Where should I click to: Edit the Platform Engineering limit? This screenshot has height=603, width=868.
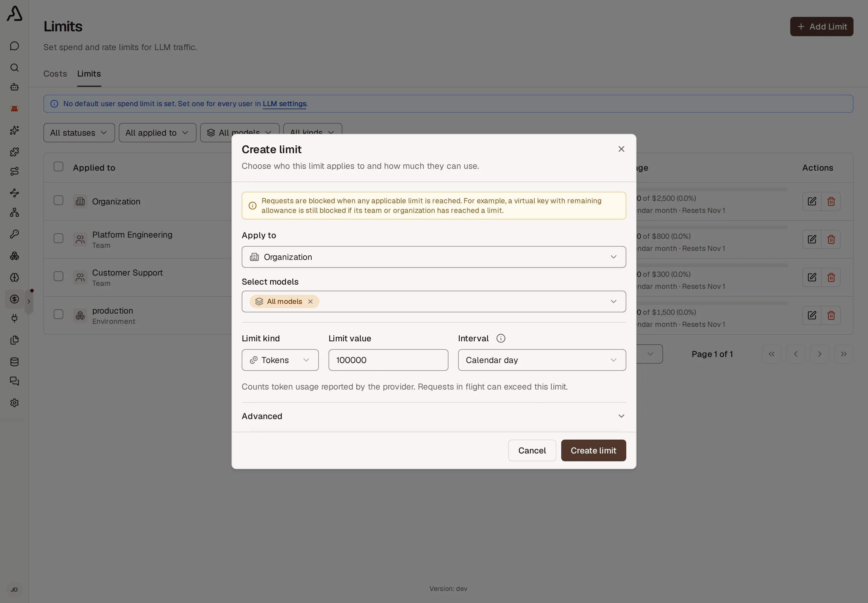[x=812, y=239]
